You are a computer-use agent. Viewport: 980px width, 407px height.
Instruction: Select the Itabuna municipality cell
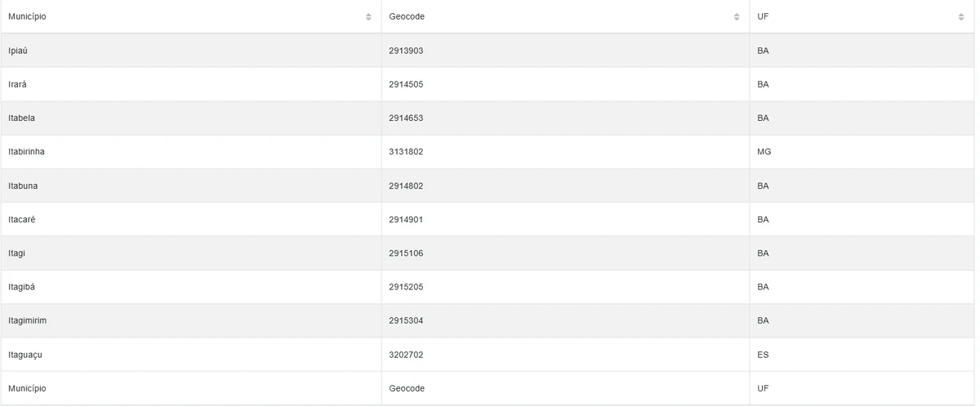[x=23, y=186]
